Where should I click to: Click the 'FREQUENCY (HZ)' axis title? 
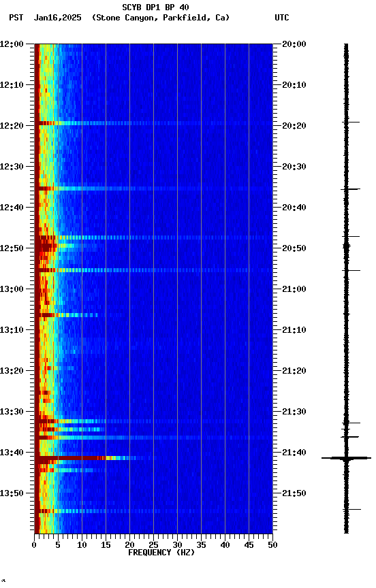tap(161, 553)
